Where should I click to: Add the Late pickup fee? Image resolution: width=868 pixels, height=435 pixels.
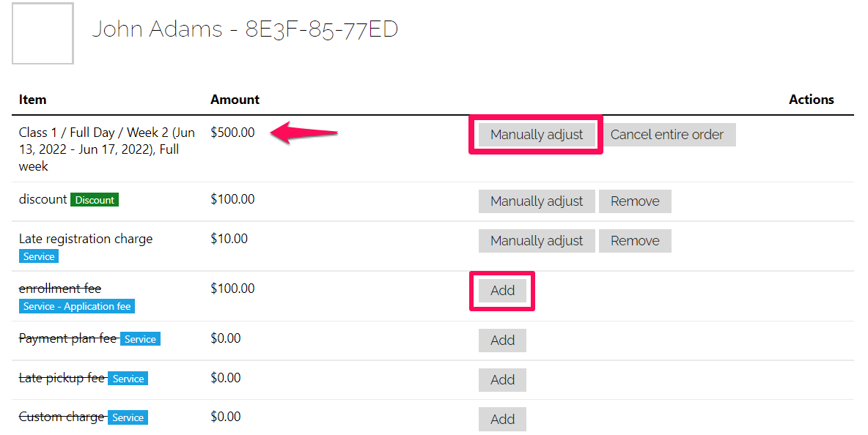502,380
